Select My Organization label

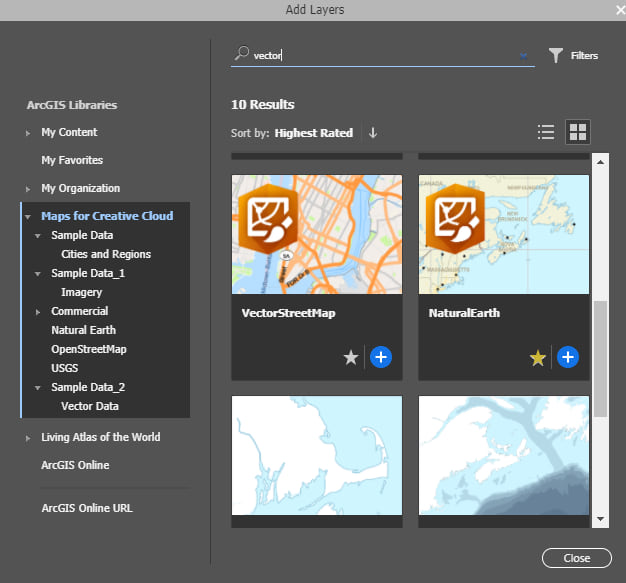coord(80,188)
